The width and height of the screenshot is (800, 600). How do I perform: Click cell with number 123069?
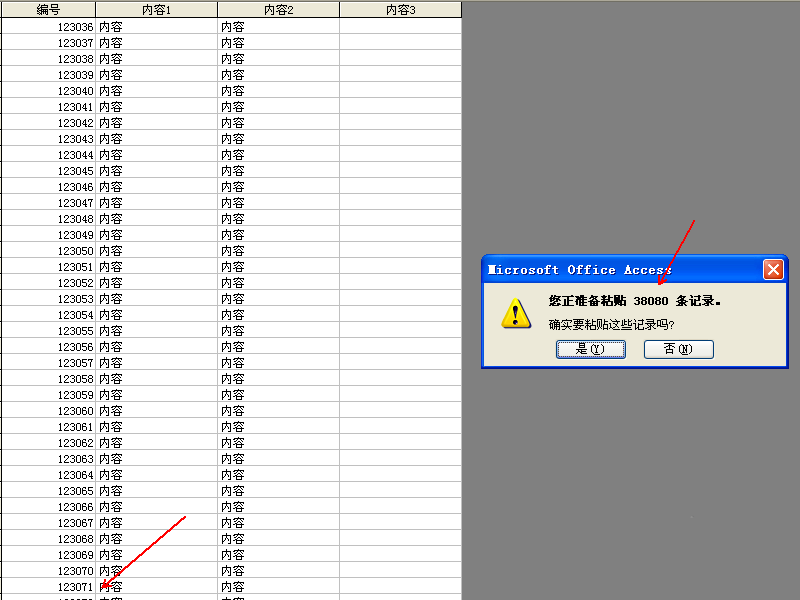48,555
